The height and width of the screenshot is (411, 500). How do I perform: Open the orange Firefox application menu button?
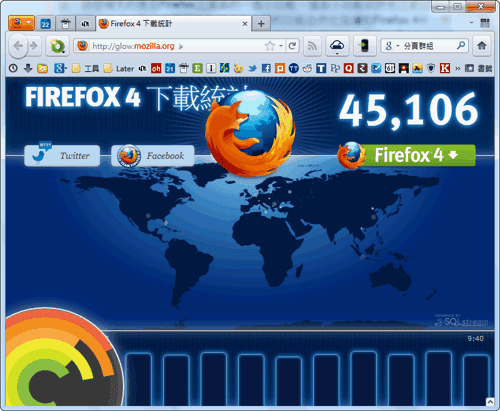pyautogui.click(x=21, y=23)
